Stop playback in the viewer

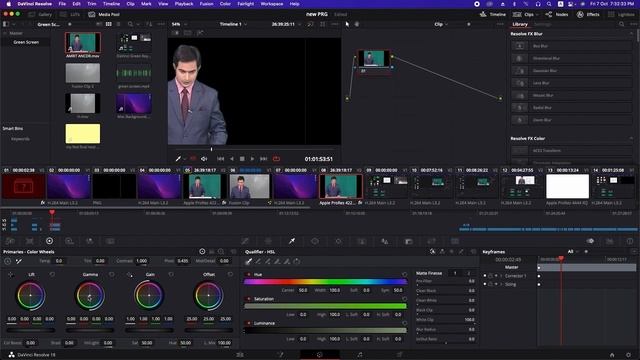[242, 159]
